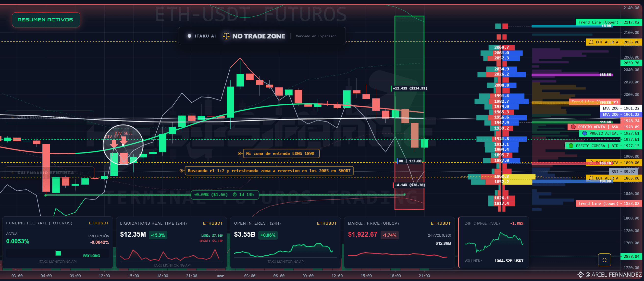Click the 24H CHANGE (VOL) panel title
This screenshot has width=644, height=281.
pos(482,223)
